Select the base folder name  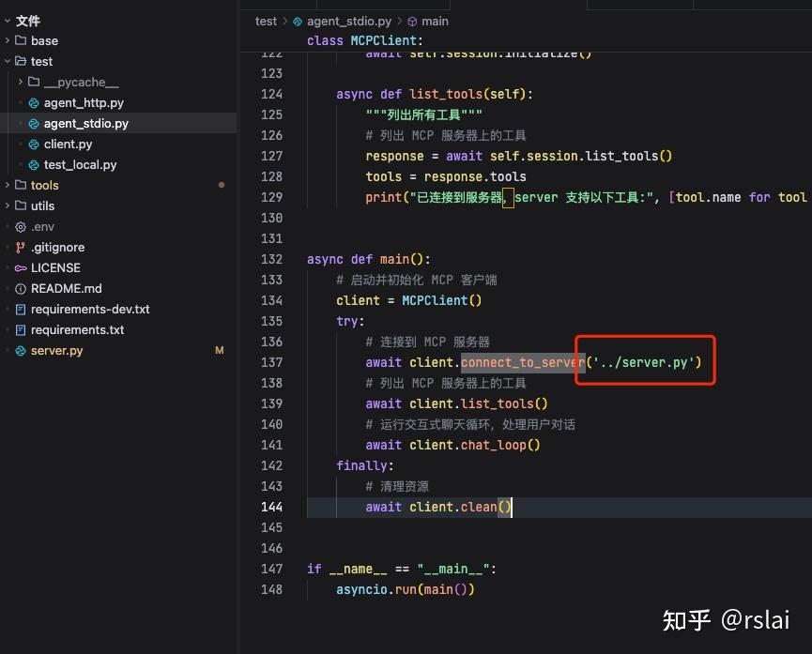tap(44, 40)
